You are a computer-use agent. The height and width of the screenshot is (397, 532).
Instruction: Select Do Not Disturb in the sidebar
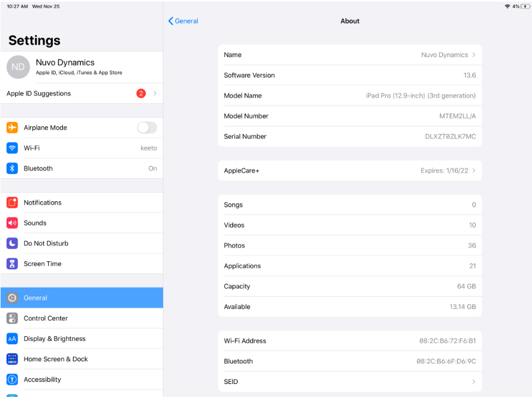(82, 243)
